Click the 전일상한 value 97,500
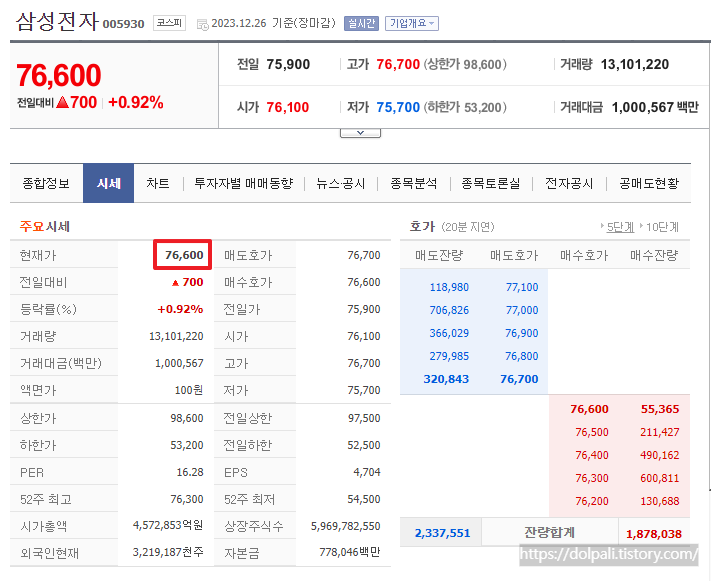 point(364,418)
